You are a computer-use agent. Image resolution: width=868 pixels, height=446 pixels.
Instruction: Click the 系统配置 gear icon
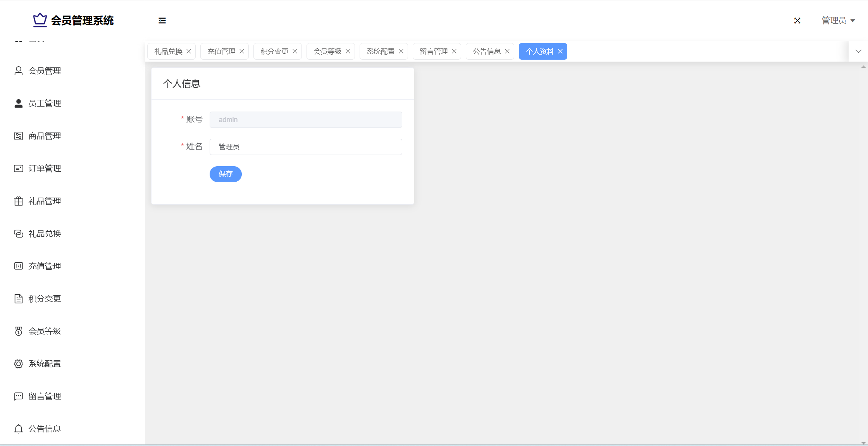[x=19, y=364]
